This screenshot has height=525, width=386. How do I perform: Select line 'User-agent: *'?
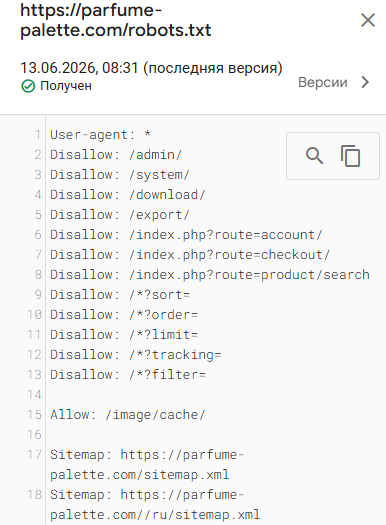click(x=100, y=135)
